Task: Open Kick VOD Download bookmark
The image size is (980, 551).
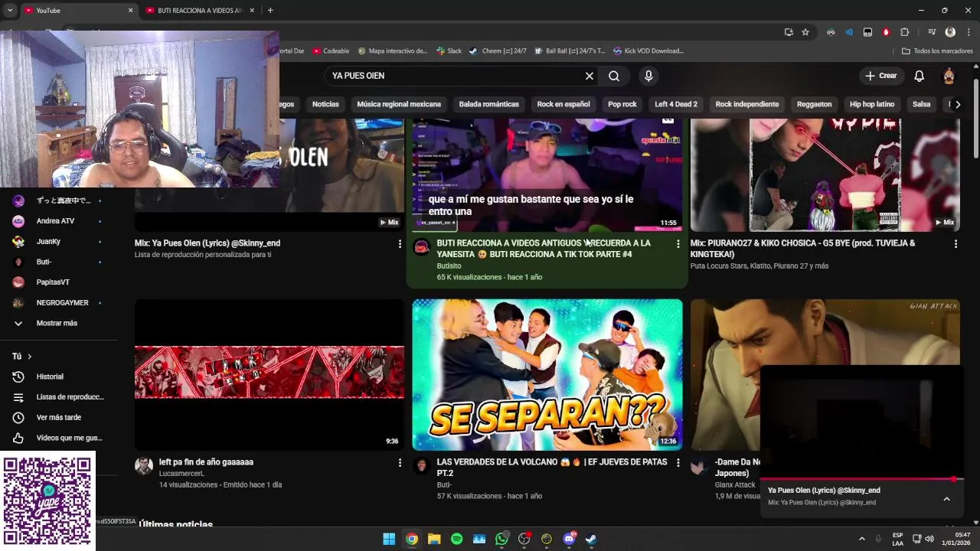Action: [648, 51]
